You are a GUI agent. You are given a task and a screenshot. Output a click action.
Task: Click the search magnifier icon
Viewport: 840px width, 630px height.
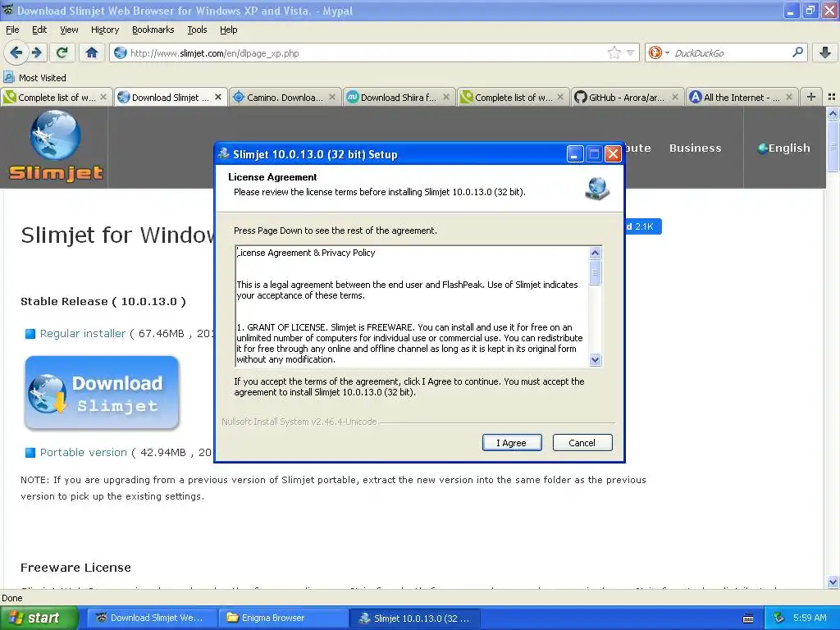pos(797,52)
